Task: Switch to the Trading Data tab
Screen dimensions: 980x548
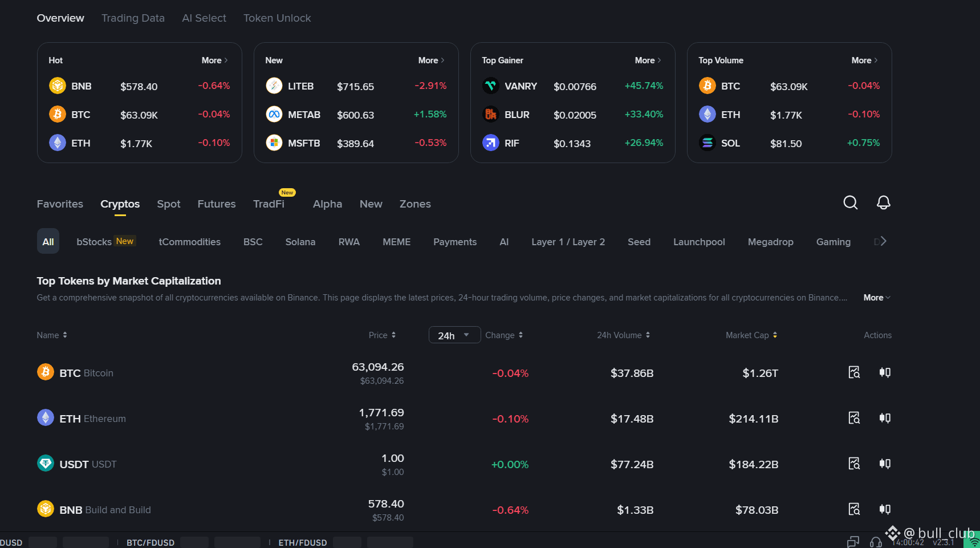Action: pos(133,18)
